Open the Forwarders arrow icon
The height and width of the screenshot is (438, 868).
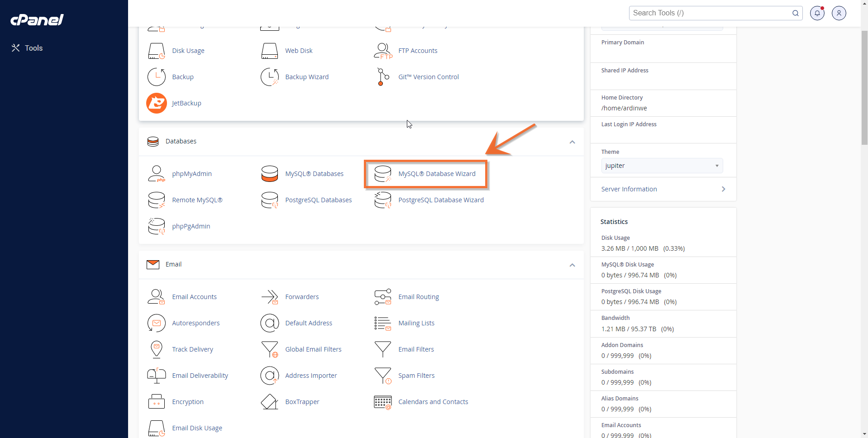coord(270,297)
